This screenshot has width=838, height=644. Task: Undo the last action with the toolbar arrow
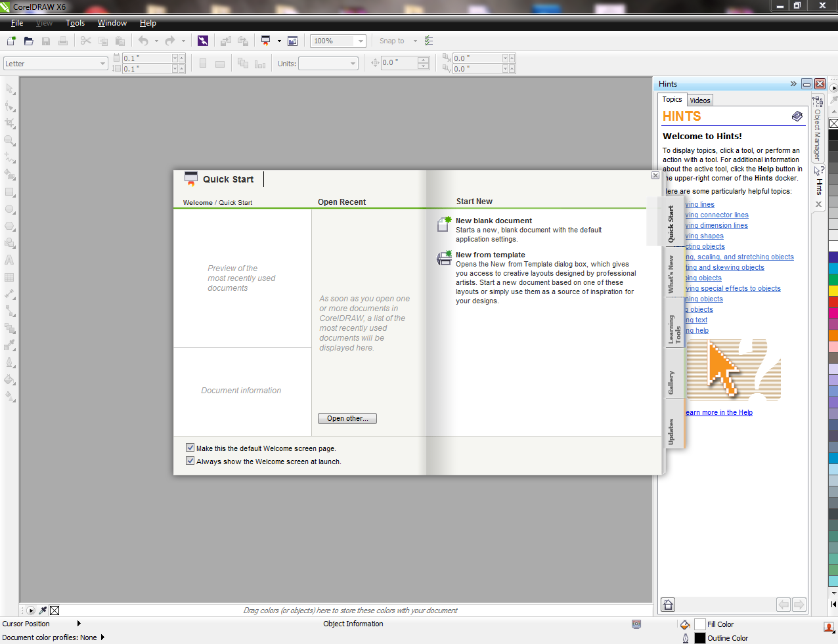click(x=143, y=40)
